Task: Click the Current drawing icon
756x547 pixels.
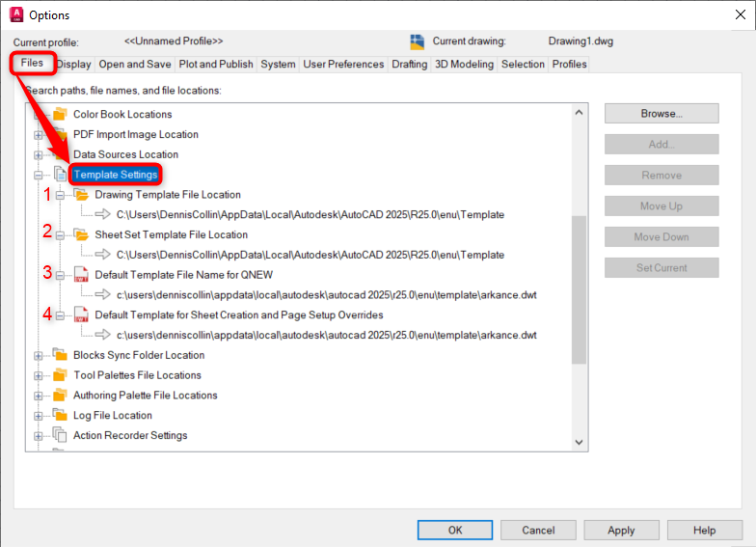Action: (x=417, y=42)
